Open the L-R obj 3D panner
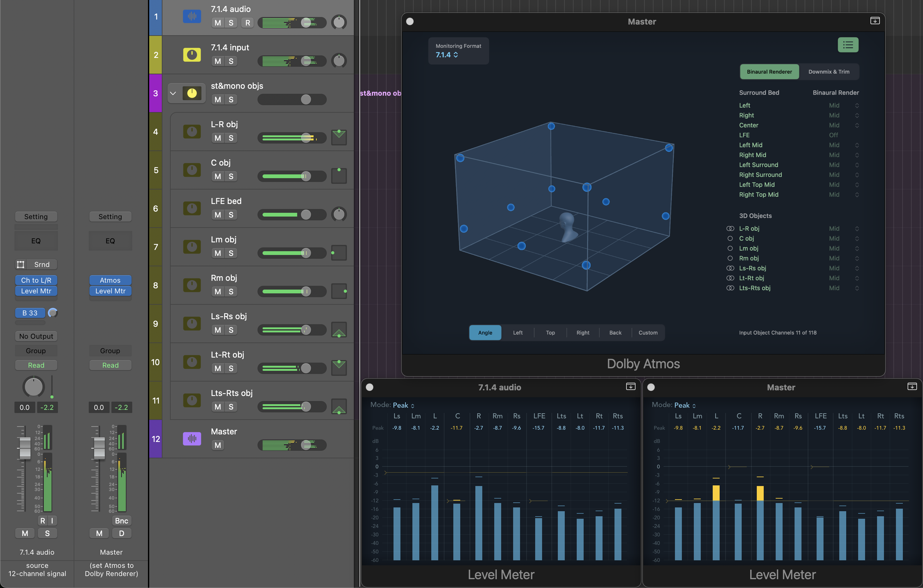The width and height of the screenshot is (923, 588). (x=339, y=137)
